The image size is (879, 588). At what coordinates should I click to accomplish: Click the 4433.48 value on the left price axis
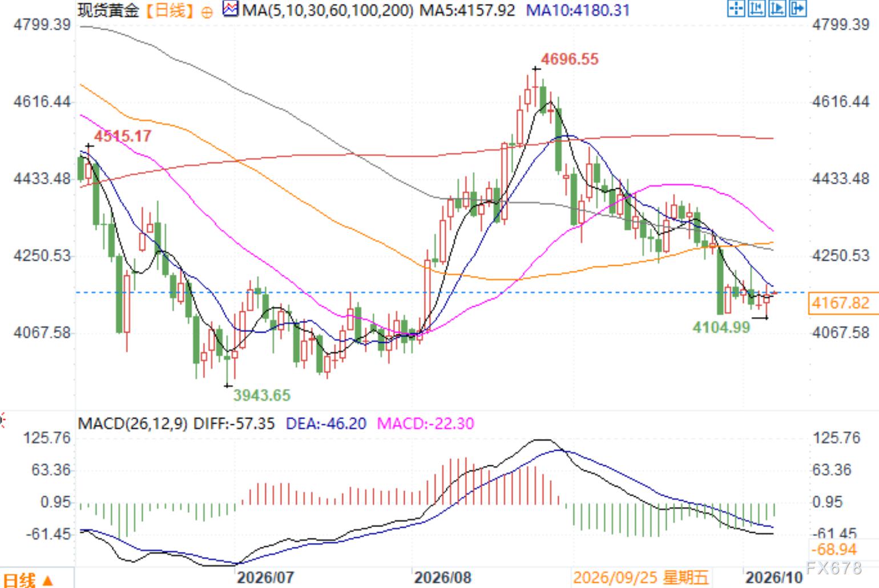pyautogui.click(x=42, y=179)
